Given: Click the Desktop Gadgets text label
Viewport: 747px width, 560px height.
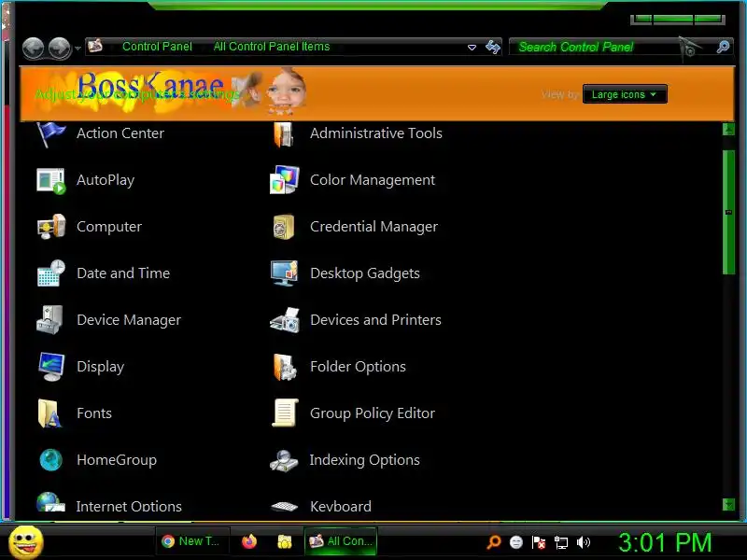Looking at the screenshot, I should 365,273.
